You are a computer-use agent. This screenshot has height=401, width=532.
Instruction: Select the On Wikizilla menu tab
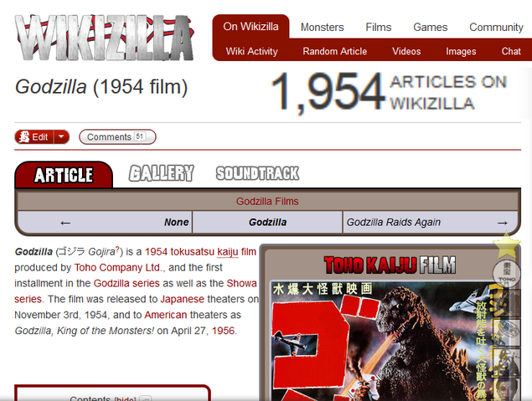[x=251, y=27]
